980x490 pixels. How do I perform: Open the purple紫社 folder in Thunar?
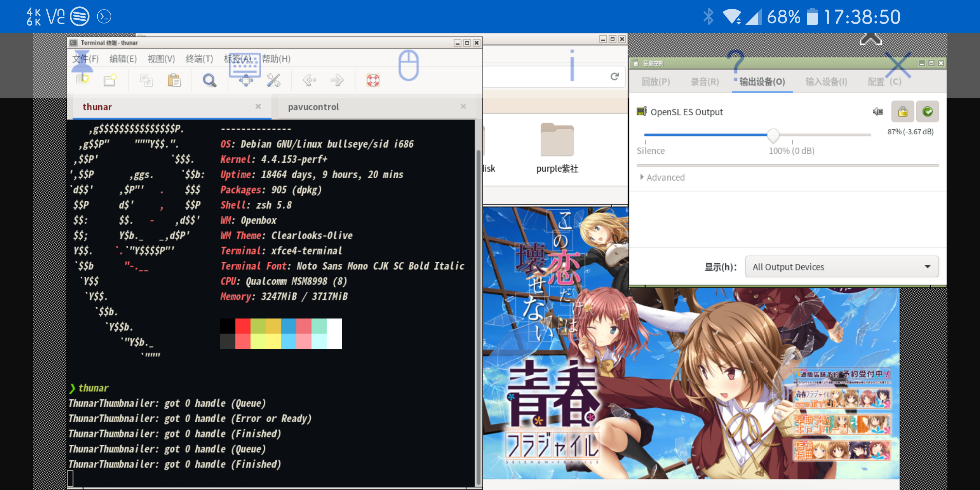pyautogui.click(x=557, y=148)
